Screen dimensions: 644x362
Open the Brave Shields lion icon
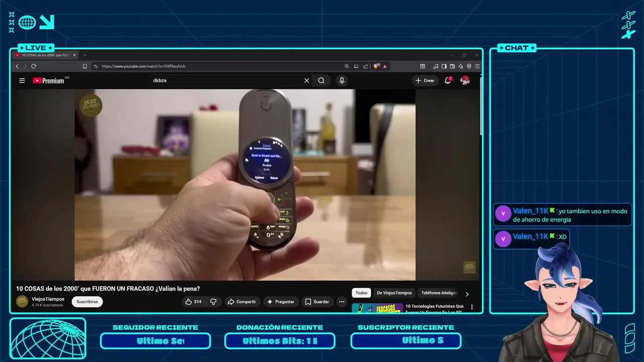tap(376, 66)
